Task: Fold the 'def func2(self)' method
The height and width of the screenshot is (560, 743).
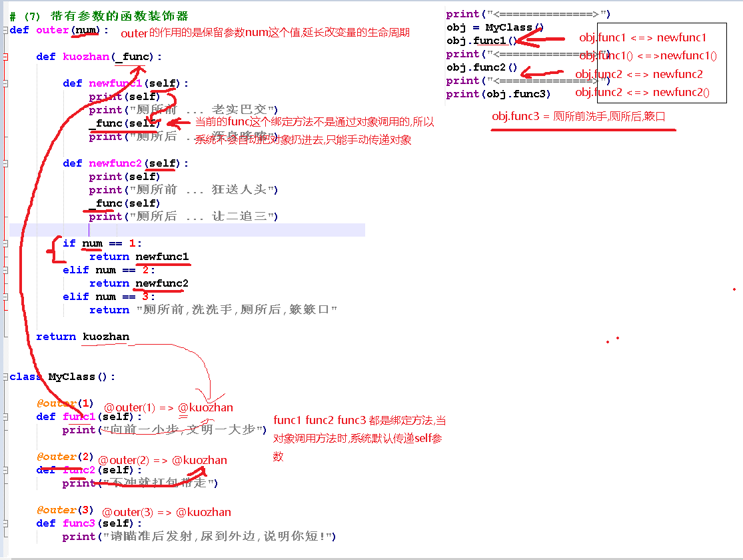Action: 6,471
